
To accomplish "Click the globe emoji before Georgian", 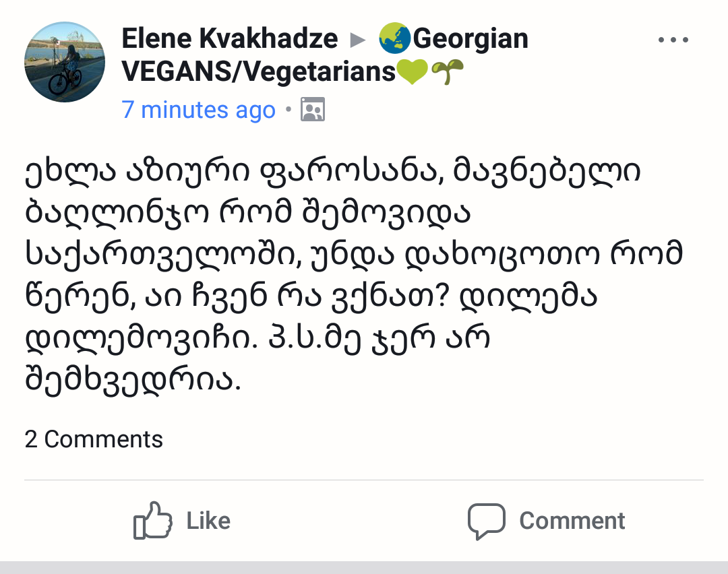I will [394, 39].
